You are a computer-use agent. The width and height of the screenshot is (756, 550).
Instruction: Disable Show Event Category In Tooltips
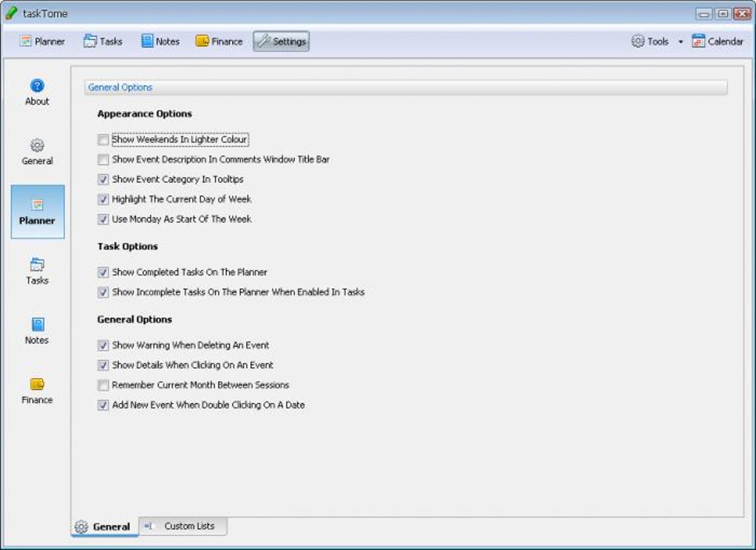103,179
